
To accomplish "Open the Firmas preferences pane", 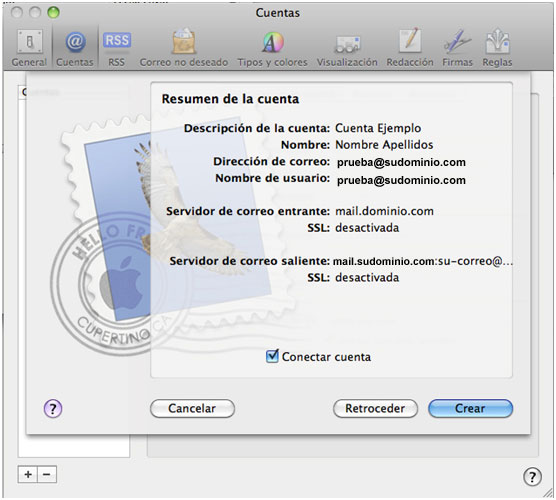I will (457, 48).
